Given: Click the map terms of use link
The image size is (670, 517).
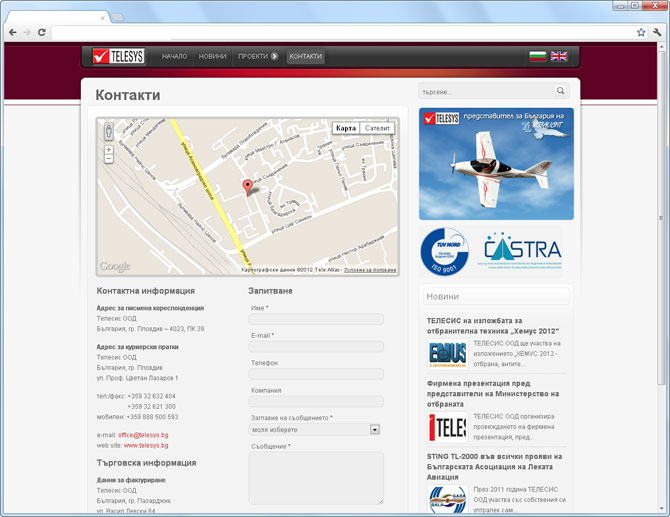Looking at the screenshot, I should coord(370,270).
